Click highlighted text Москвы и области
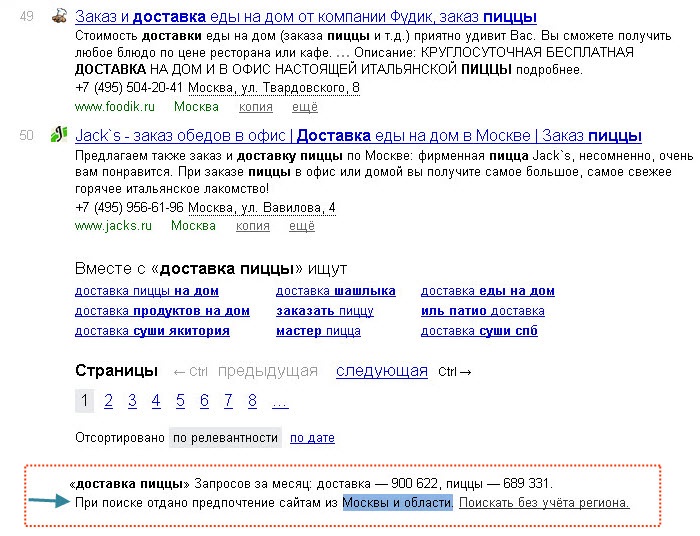Screen dimensions: 700x536 [398, 503]
